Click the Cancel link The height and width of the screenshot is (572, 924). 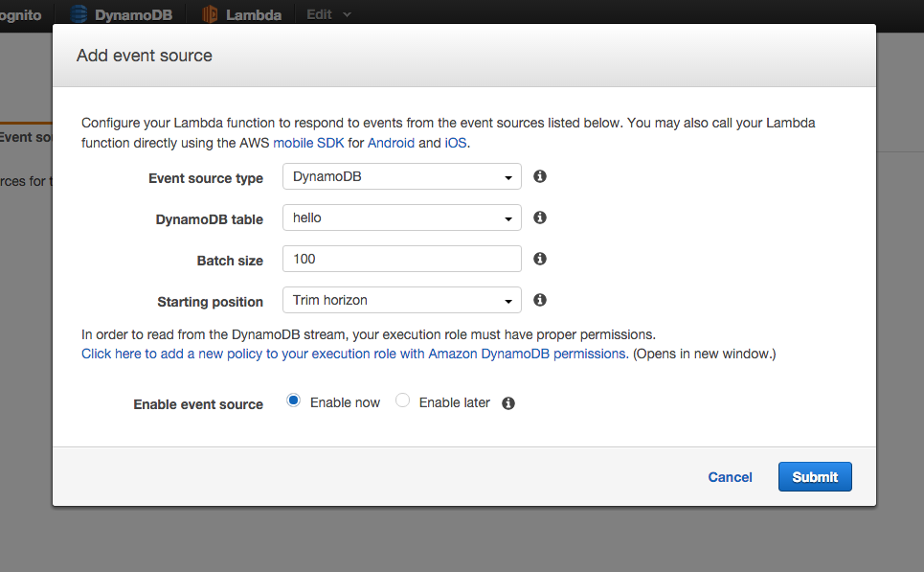coord(730,477)
